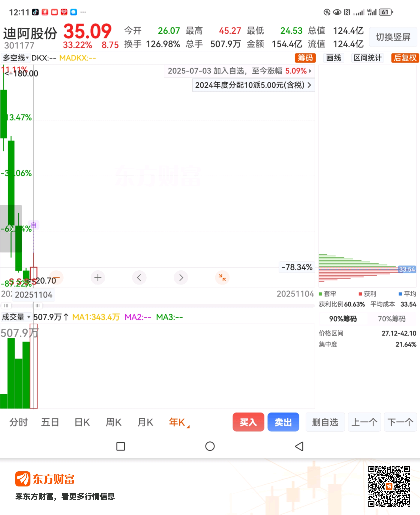This screenshot has height=515, width=420.
Task: Tap the Android home circle button
Action: [x=210, y=446]
